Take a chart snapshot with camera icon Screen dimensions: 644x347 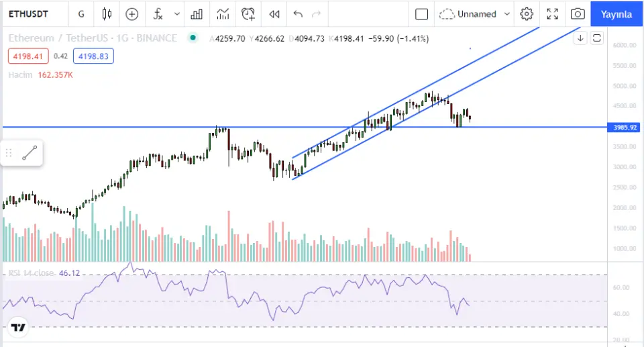(577, 14)
